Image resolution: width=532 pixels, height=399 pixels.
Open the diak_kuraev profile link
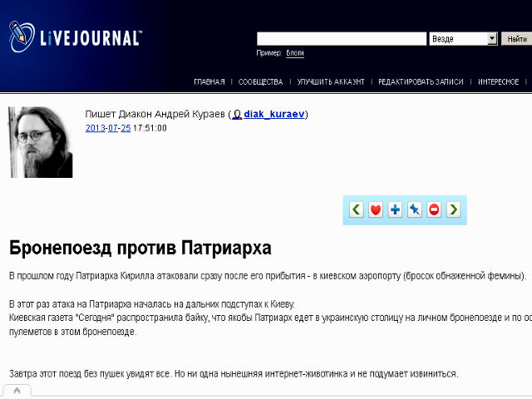[x=274, y=115]
